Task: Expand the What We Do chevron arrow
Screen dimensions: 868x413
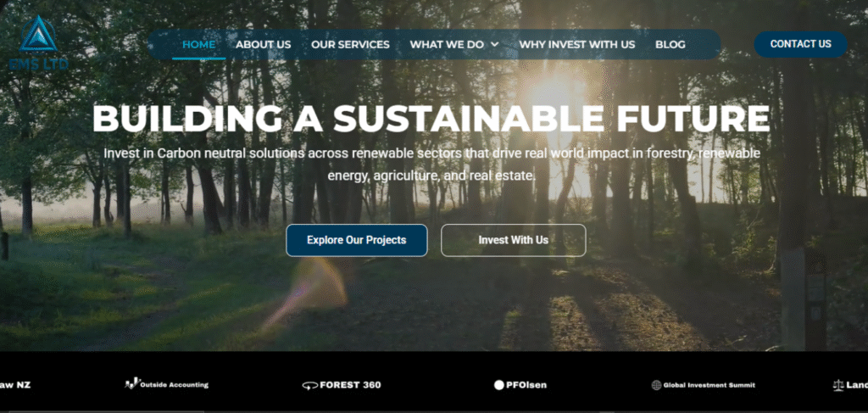Action: click(x=494, y=44)
